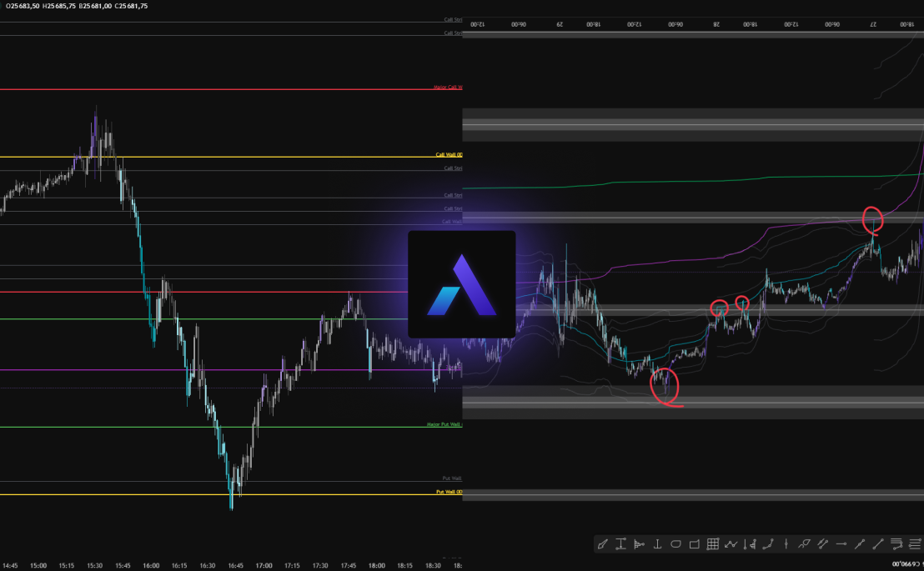Image resolution: width=924 pixels, height=571 pixels.
Task: Click the 16:45 time axis label
Action: (236, 565)
